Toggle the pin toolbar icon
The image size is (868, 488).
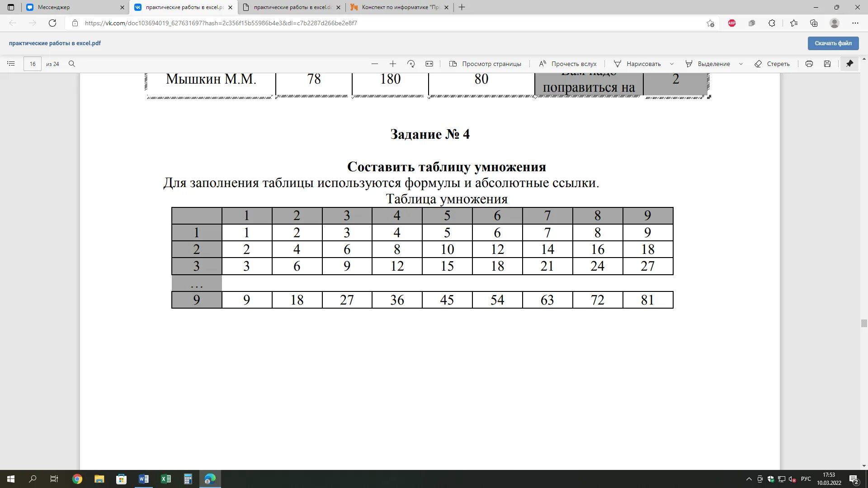click(849, 64)
